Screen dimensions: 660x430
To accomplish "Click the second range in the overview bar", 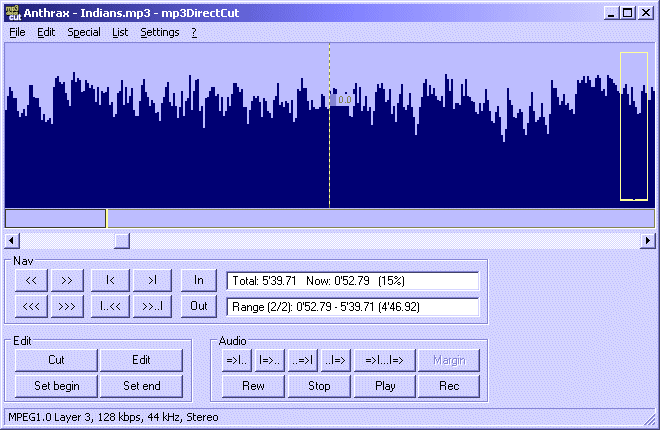I will coord(381,218).
